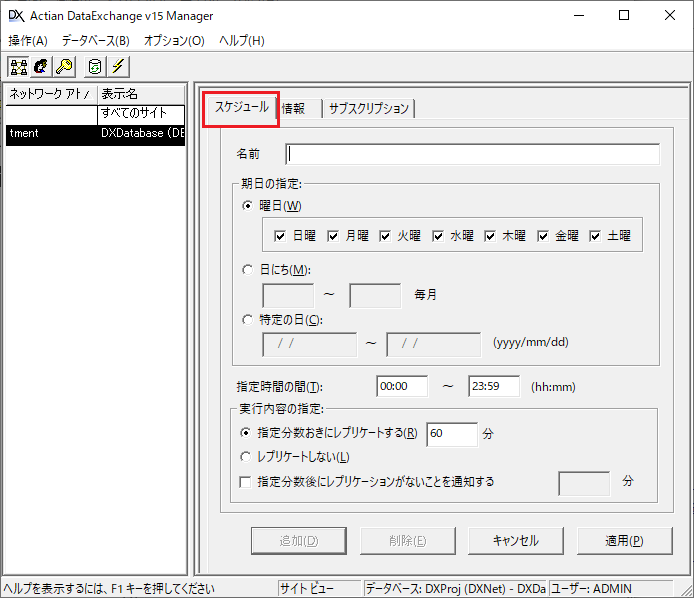Select the レプリケートしない(L) radio button

tap(246, 457)
